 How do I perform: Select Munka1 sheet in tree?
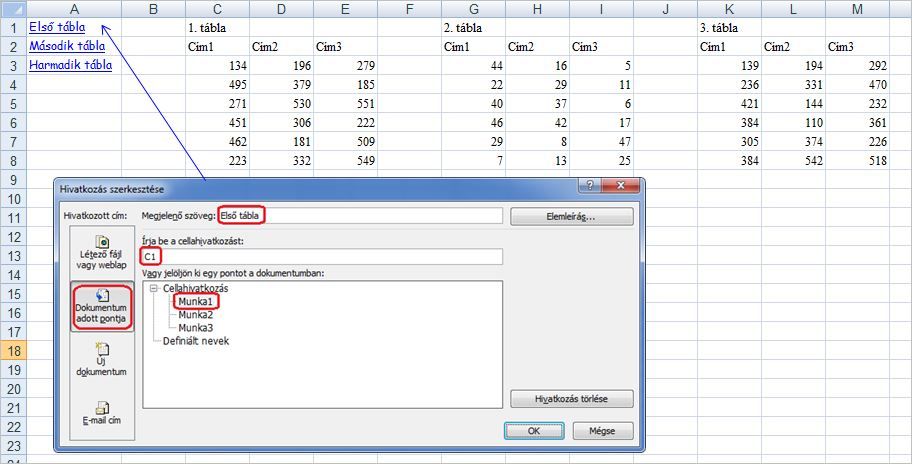tap(195, 301)
